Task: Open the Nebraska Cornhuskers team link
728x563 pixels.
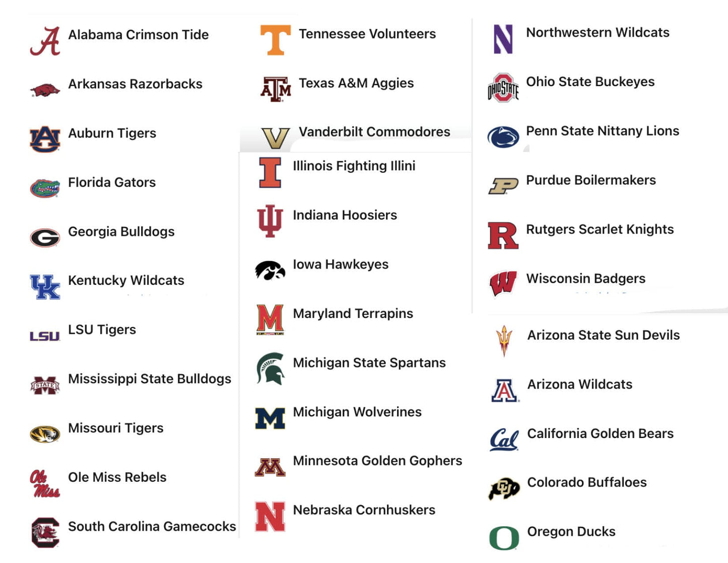Action: click(x=364, y=510)
